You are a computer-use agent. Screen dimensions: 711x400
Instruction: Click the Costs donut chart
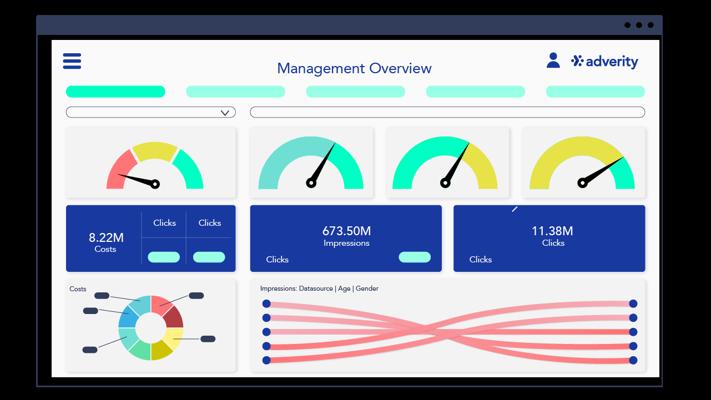[x=151, y=327]
